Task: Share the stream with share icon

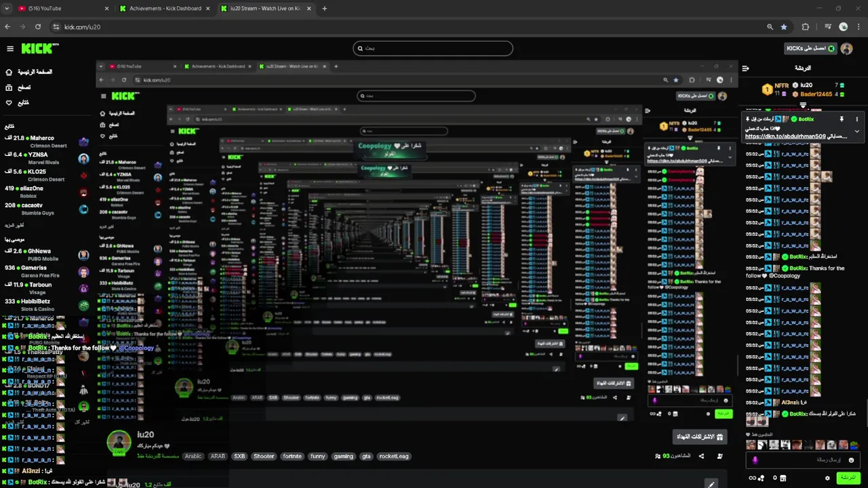Action: point(701,456)
